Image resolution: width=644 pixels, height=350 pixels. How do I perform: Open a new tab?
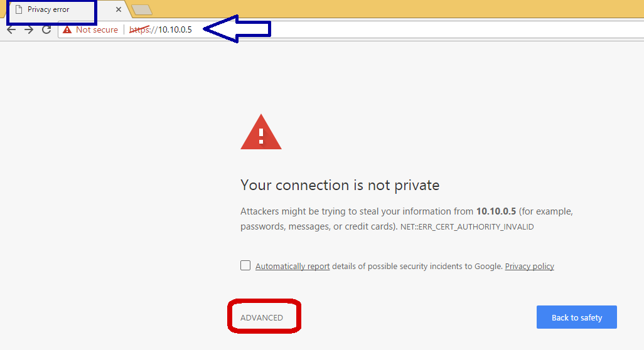(142, 9)
